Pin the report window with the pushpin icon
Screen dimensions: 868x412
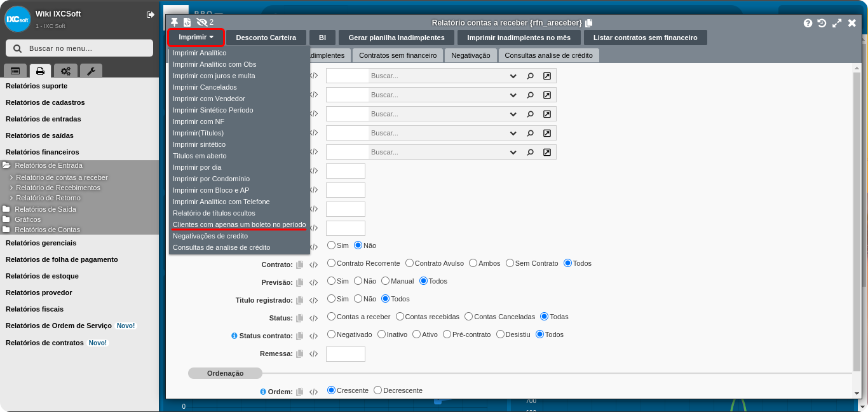click(175, 22)
